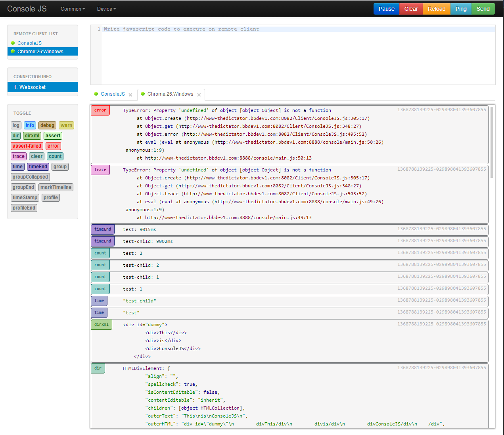Viewport: 504px width, 435px height.
Task: Click the timeEnd tag for 'test-child: 9002ms'
Action: [103, 241]
